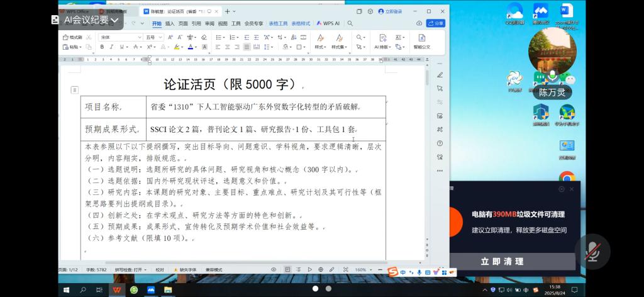Unmute the microphone with the floating mic button

(592, 252)
